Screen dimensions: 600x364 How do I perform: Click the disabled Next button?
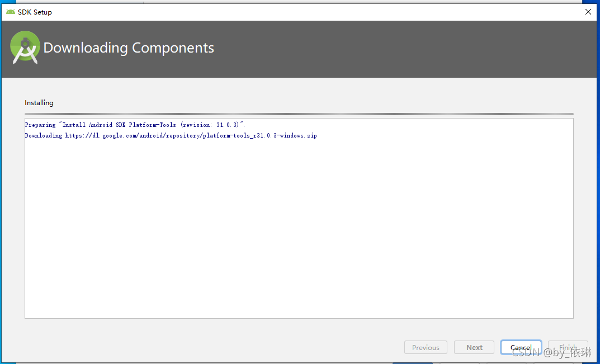tap(474, 348)
